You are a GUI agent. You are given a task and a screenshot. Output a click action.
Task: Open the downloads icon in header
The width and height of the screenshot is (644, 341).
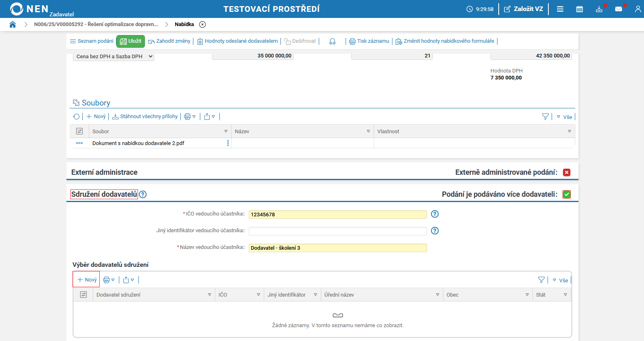click(599, 9)
